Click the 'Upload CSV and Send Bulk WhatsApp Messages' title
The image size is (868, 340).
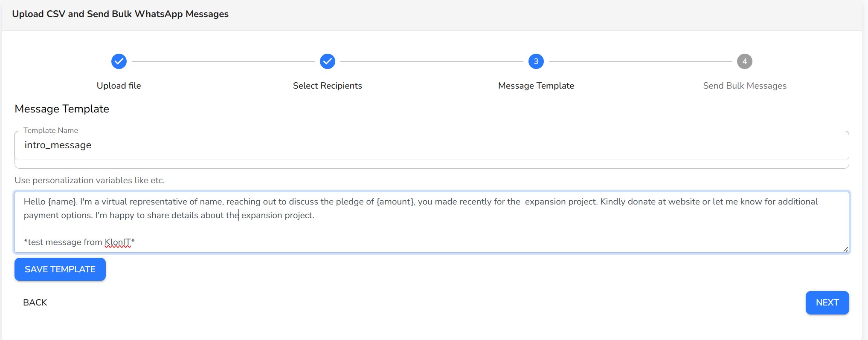click(x=120, y=14)
